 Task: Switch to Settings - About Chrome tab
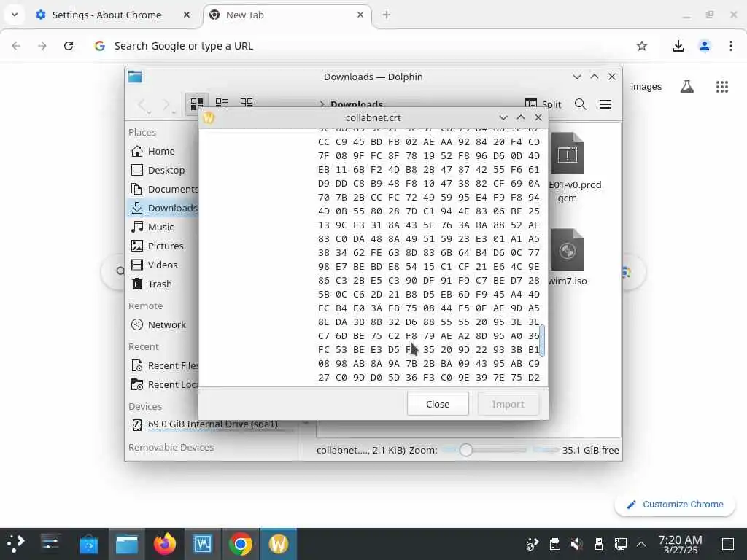107,15
